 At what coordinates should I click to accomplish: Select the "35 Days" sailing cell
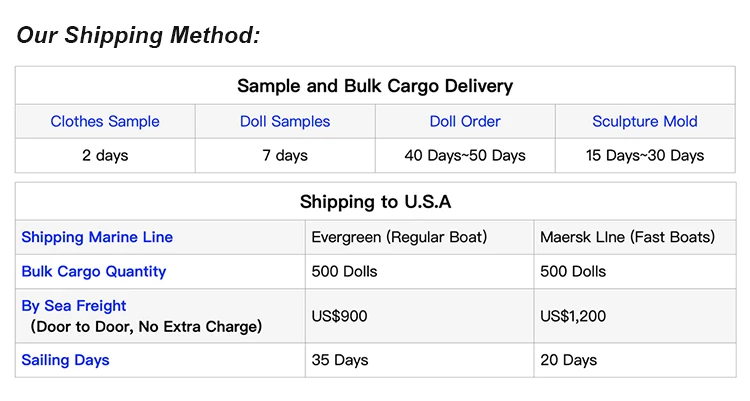(340, 360)
